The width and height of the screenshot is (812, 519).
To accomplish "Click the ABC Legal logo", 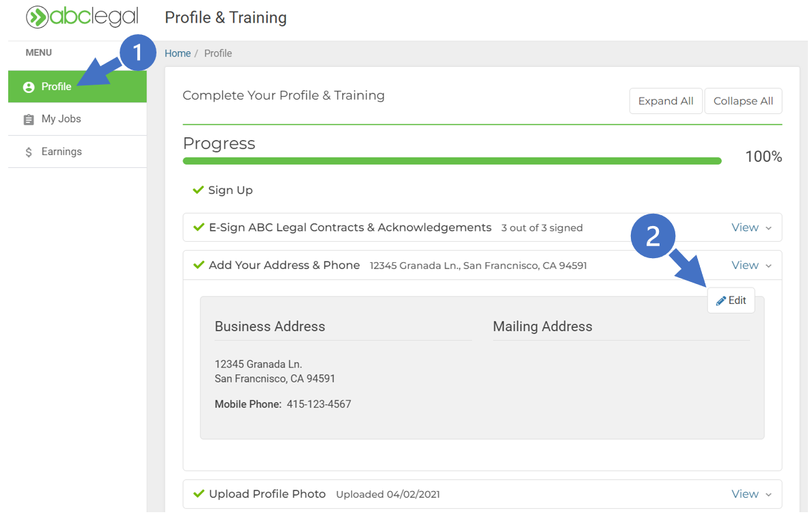I will click(82, 18).
